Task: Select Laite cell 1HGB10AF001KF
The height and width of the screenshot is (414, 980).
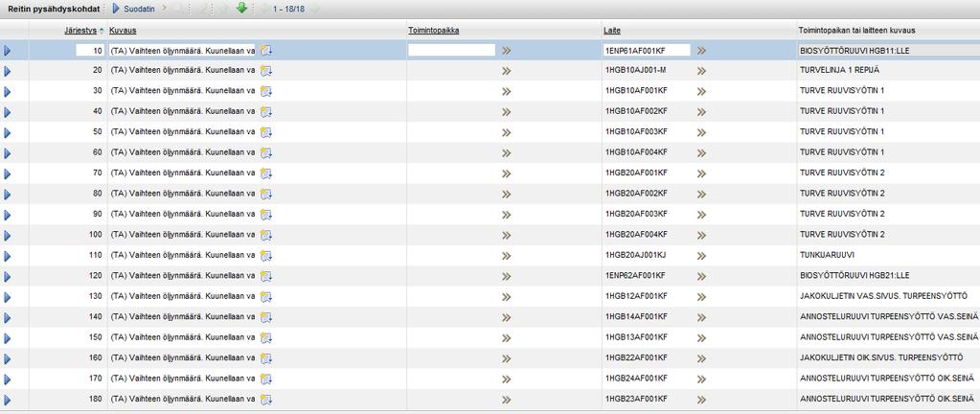Action: (636, 91)
